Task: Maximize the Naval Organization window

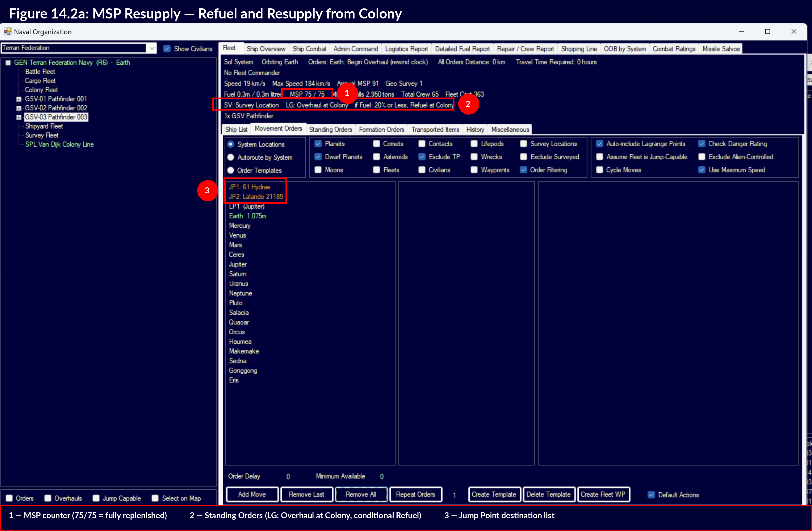Action: pos(768,32)
